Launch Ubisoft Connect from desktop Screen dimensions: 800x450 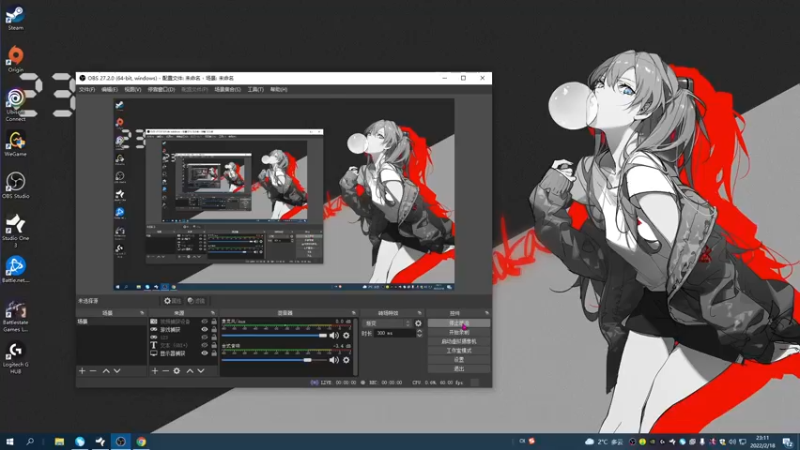tap(15, 105)
